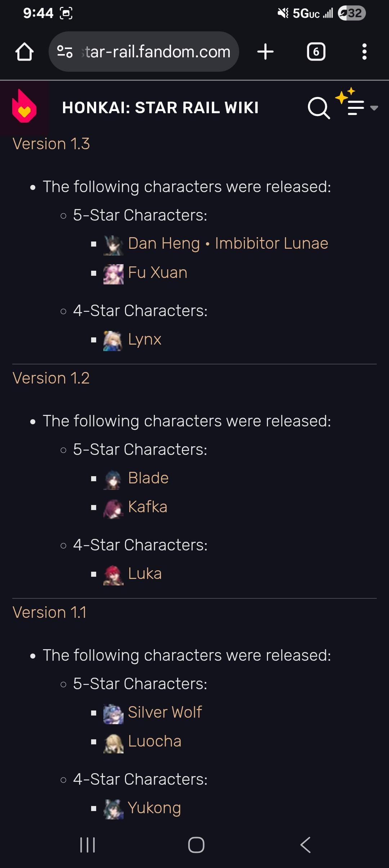Tap the Fandom flame heart logo

24,107
